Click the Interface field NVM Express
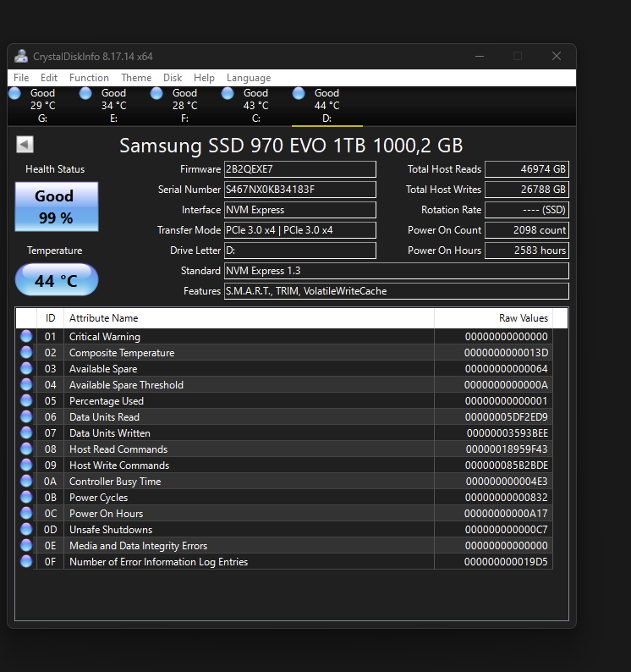Screen dimensions: 631x672 [300, 210]
